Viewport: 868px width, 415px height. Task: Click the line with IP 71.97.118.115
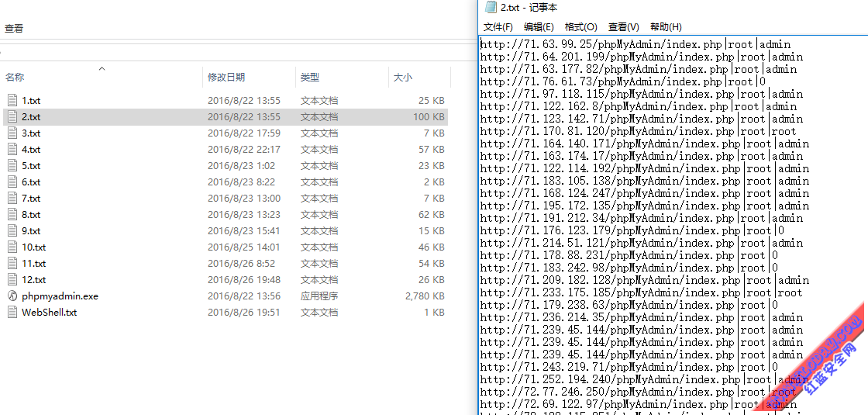point(642,94)
